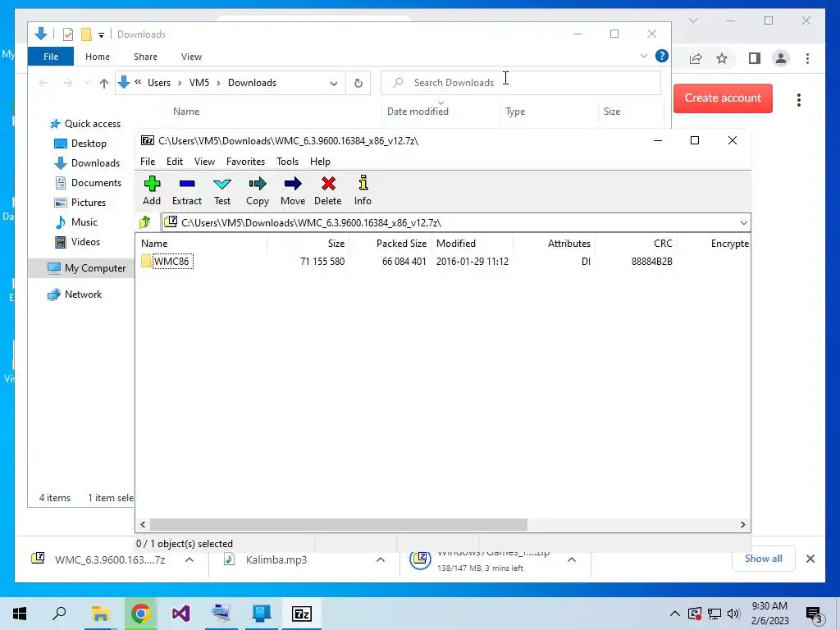Select Quick access in Explorer sidebar

tap(84, 124)
